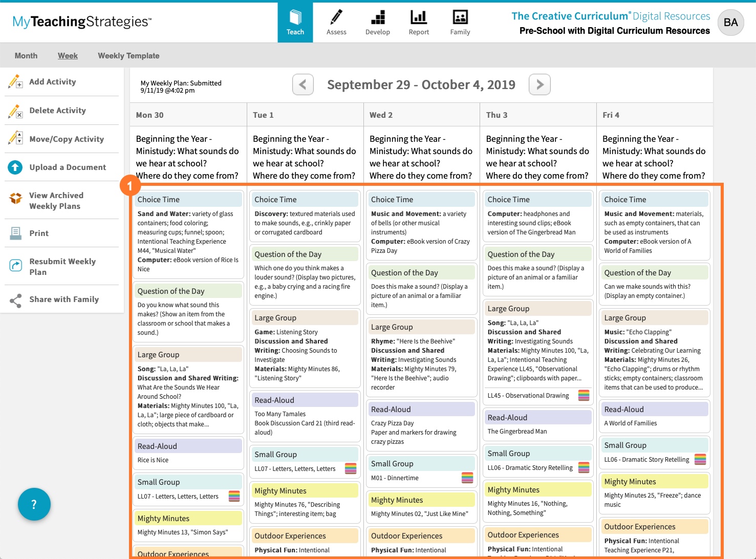This screenshot has height=559, width=756.
Task: Click the Print icon in sidebar
Action: [x=16, y=233]
